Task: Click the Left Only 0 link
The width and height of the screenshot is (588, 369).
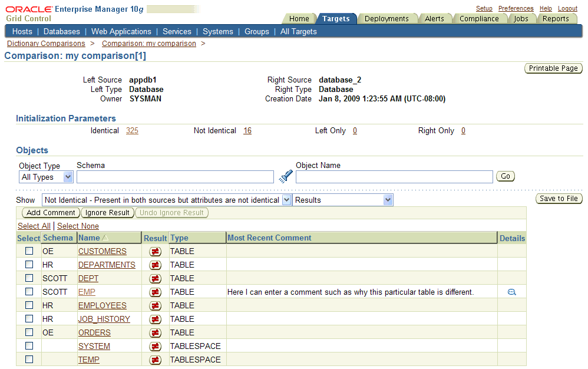Action: pos(355,130)
